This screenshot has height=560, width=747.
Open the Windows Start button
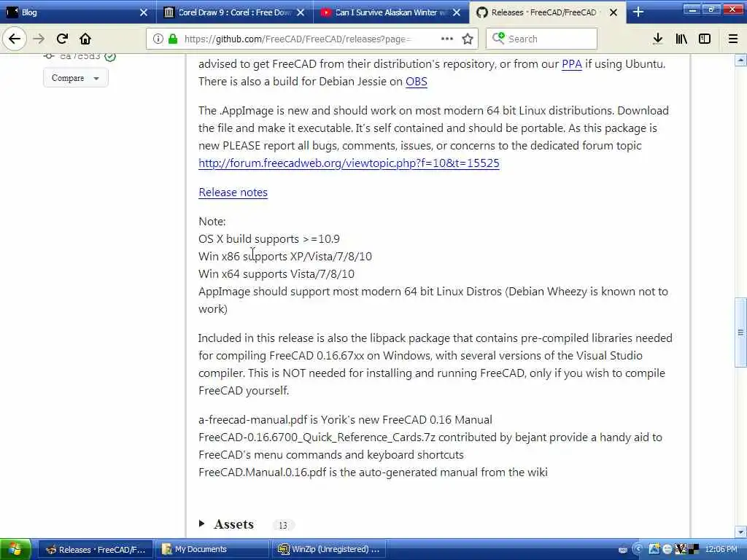16,550
